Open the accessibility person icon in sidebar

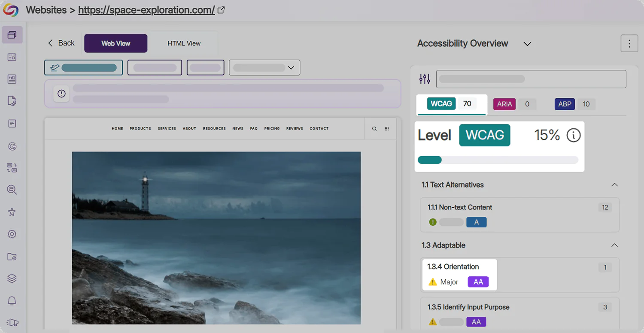point(12,212)
